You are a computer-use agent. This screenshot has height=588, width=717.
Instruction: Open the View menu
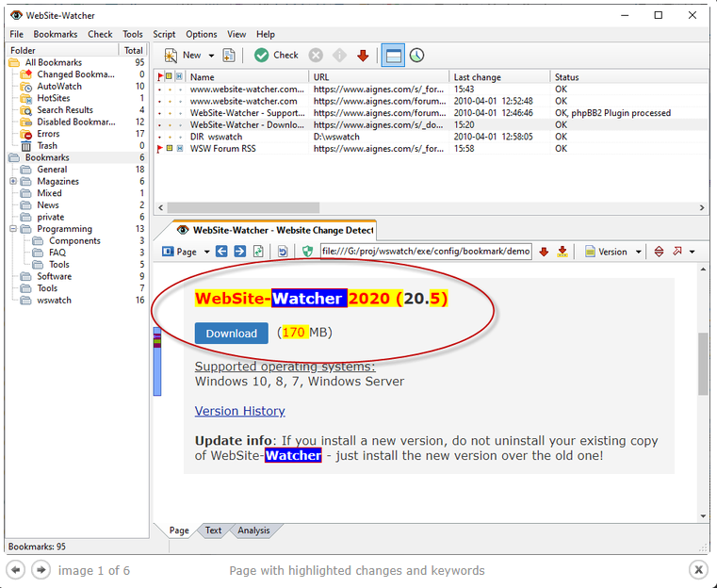click(x=236, y=34)
